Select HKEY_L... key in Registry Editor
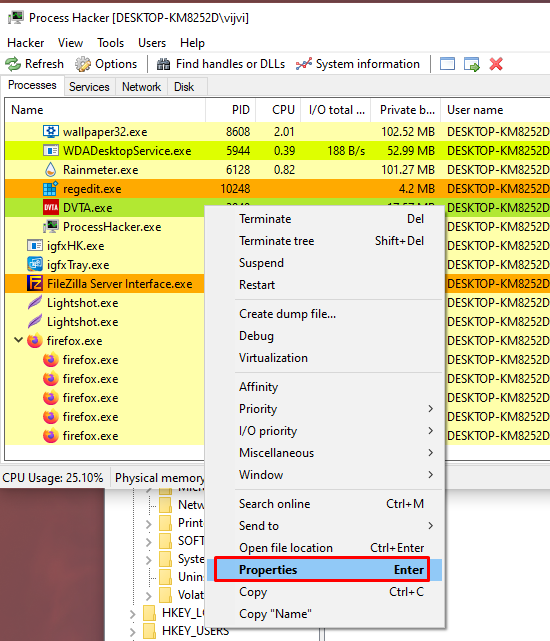 click(x=182, y=612)
